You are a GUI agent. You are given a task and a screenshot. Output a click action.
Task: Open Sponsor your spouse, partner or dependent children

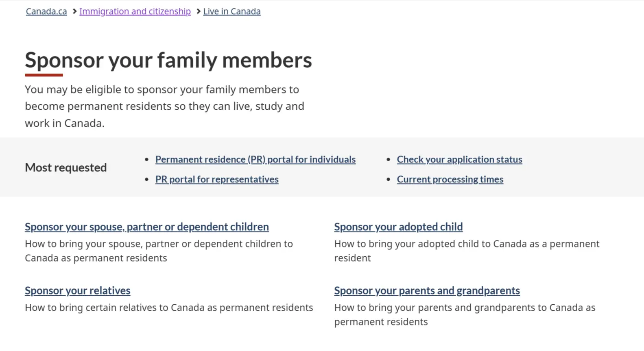click(x=146, y=227)
